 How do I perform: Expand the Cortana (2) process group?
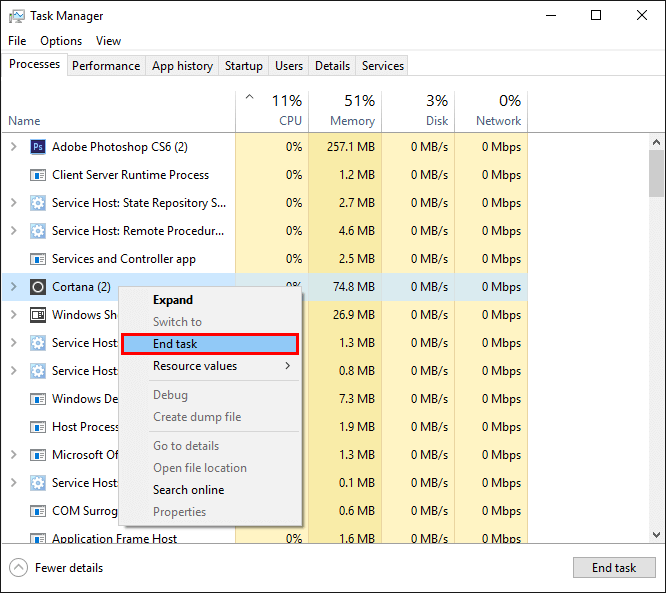pyautogui.click(x=14, y=287)
